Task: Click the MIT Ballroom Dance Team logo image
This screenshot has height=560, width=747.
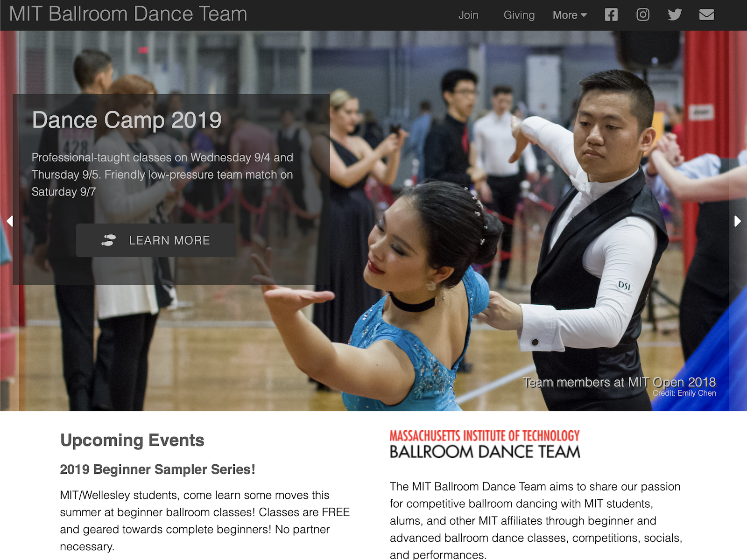Action: click(x=485, y=444)
